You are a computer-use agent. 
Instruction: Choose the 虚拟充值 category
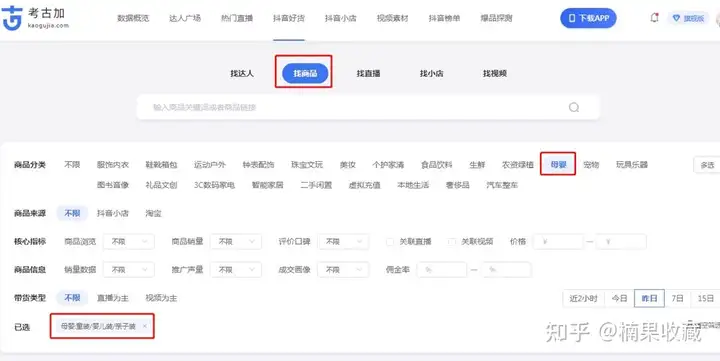(365, 185)
